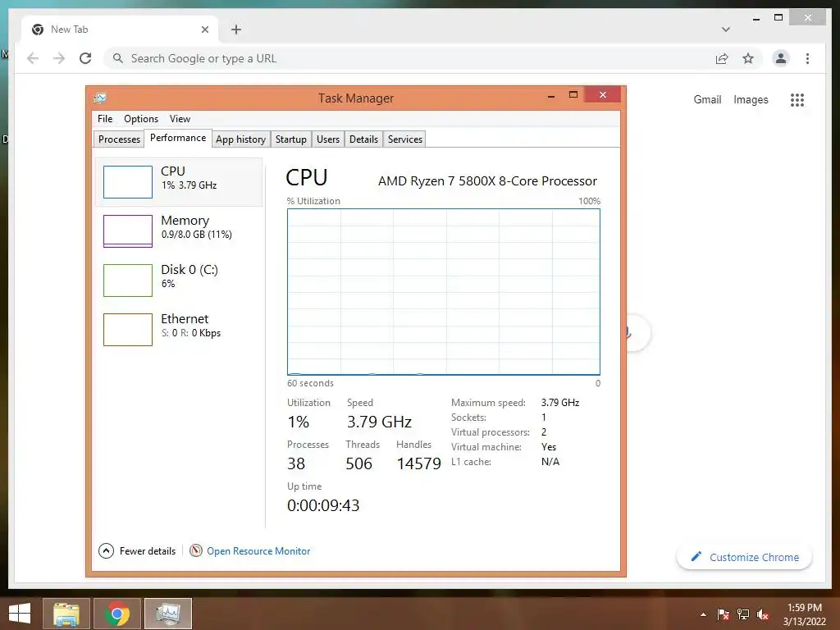
Task: Minimize the Chrome window
Action: (x=756, y=18)
